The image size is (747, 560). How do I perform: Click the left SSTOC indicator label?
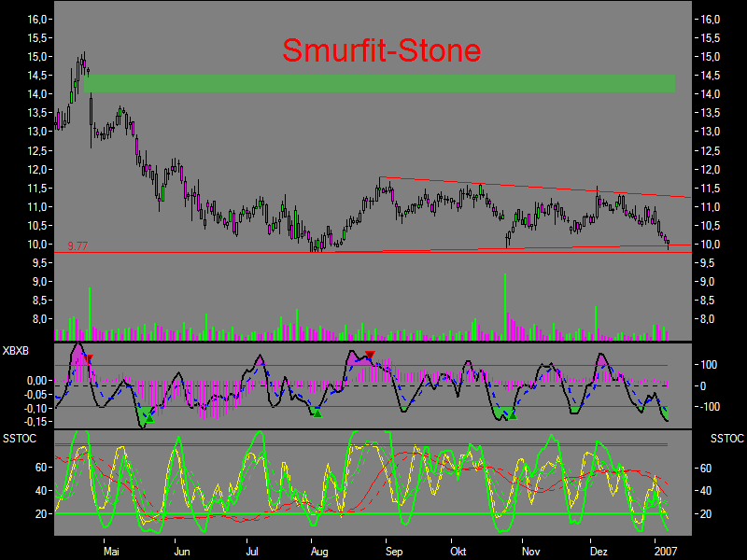tap(20, 439)
